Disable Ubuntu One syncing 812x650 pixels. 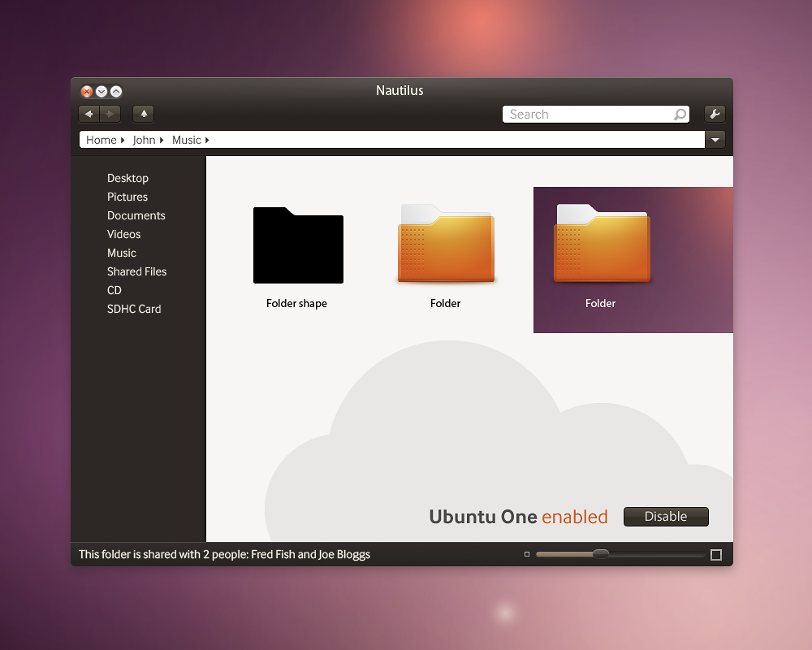tap(666, 517)
